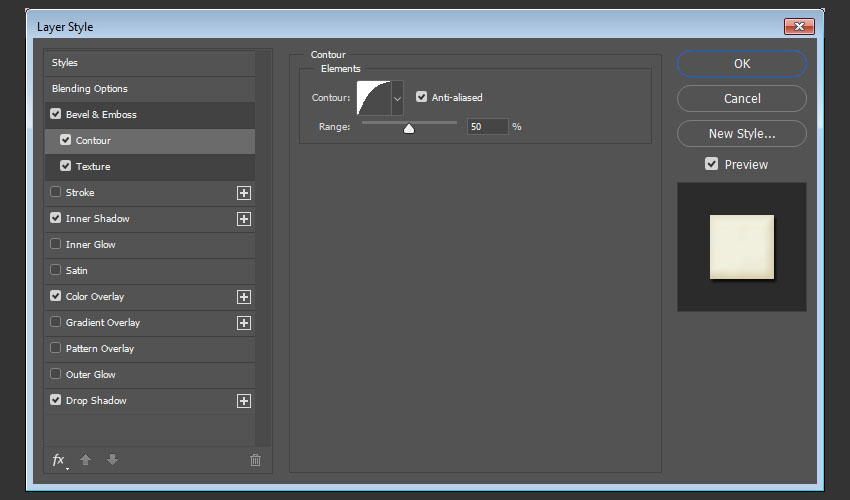Click the New Style... button
The height and width of the screenshot is (500, 850).
click(741, 134)
